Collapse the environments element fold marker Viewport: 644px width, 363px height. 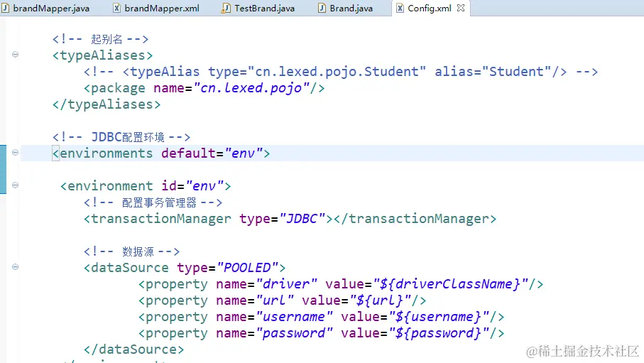tap(15, 153)
